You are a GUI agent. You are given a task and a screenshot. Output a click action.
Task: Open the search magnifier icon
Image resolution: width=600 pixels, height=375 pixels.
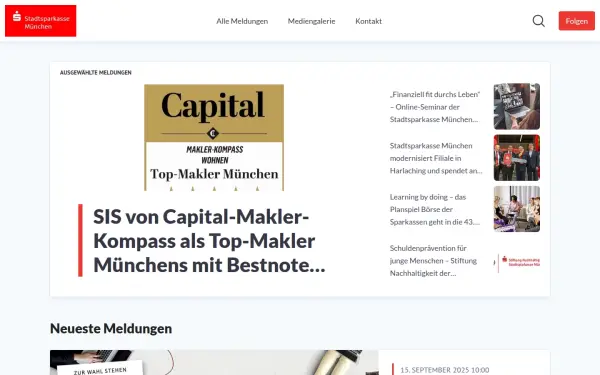tap(538, 21)
